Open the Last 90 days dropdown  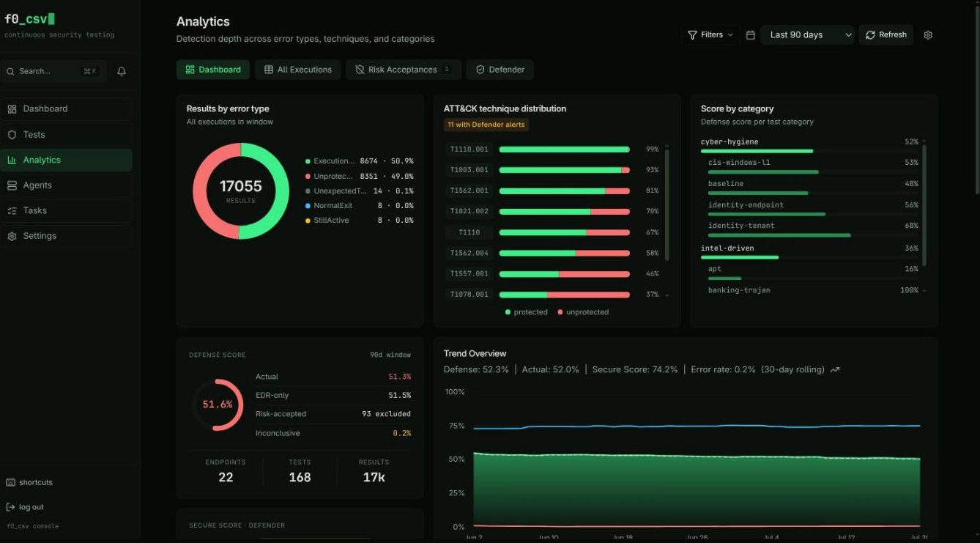[807, 35]
